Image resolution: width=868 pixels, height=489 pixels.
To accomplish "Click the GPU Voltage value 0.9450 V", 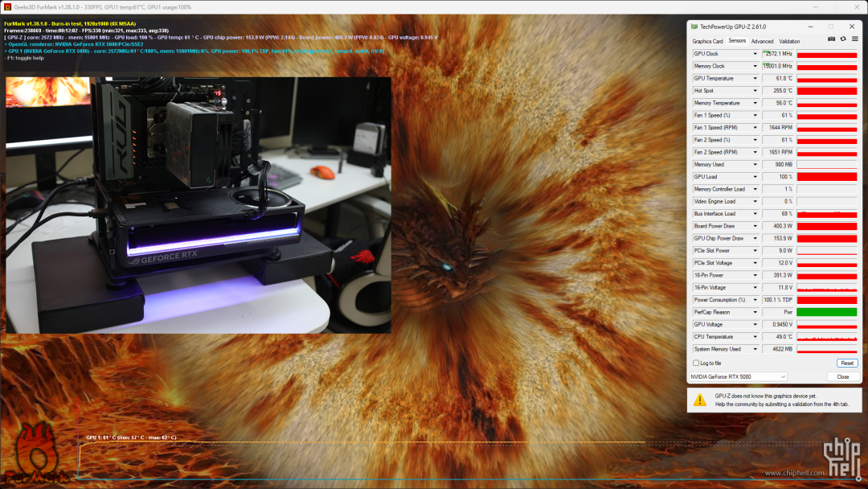I will 778,324.
